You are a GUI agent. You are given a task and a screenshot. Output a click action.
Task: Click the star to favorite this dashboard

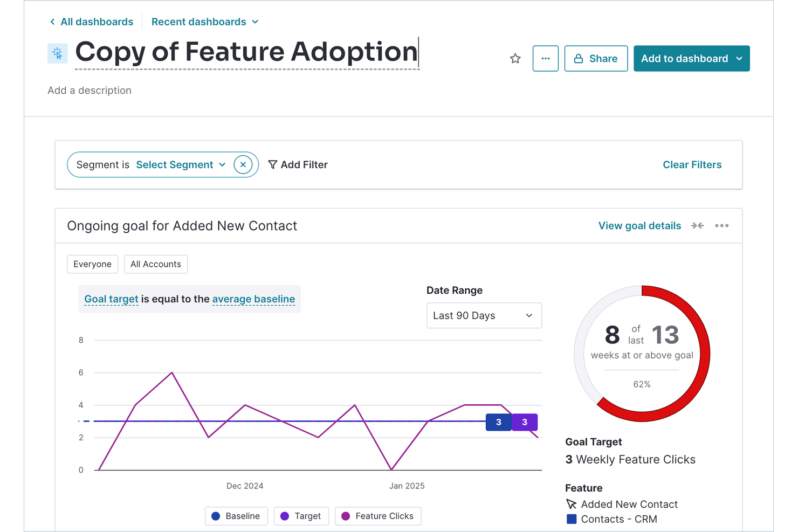click(x=515, y=58)
